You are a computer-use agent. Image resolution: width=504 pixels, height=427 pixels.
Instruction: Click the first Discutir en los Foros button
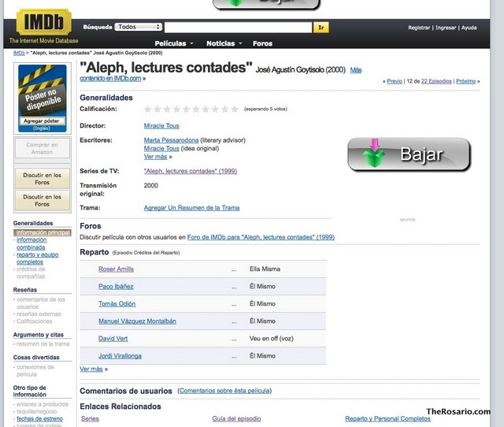point(42,179)
